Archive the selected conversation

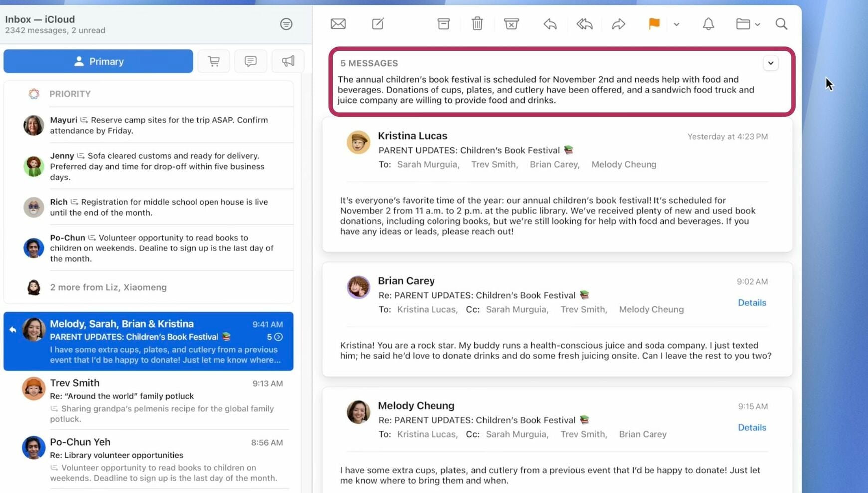(443, 24)
